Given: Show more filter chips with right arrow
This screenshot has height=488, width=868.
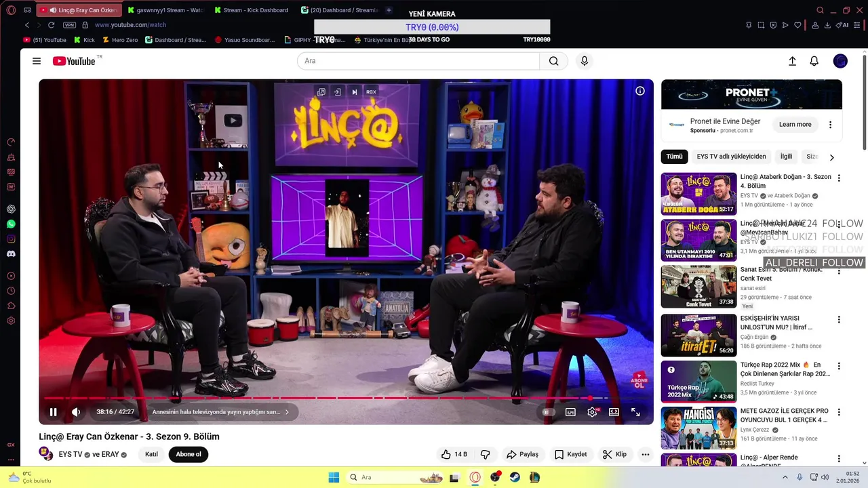Looking at the screenshot, I should (831, 157).
